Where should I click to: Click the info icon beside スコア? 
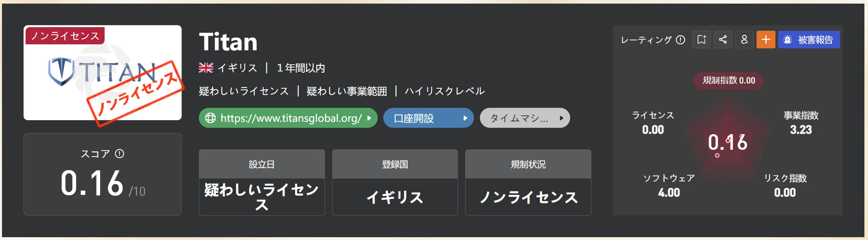coord(119,154)
